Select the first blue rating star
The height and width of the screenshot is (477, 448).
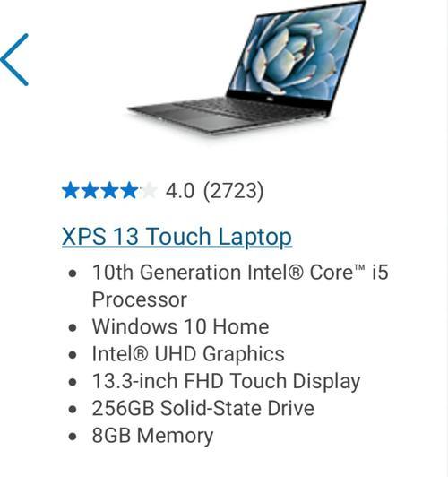[x=71, y=191]
